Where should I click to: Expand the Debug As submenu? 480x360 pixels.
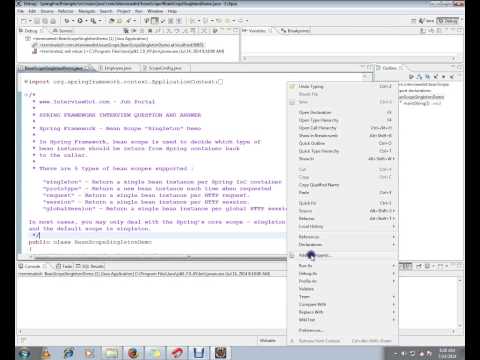point(343,273)
